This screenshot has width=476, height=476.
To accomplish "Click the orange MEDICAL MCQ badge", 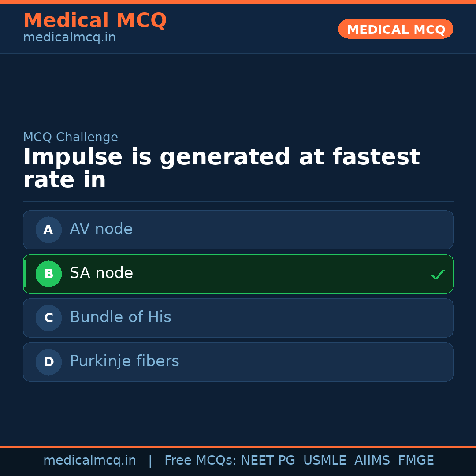I will 395,29.
